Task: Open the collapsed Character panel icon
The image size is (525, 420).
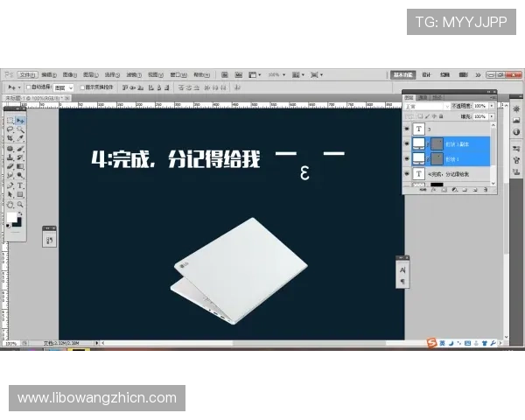Action: coord(402,270)
